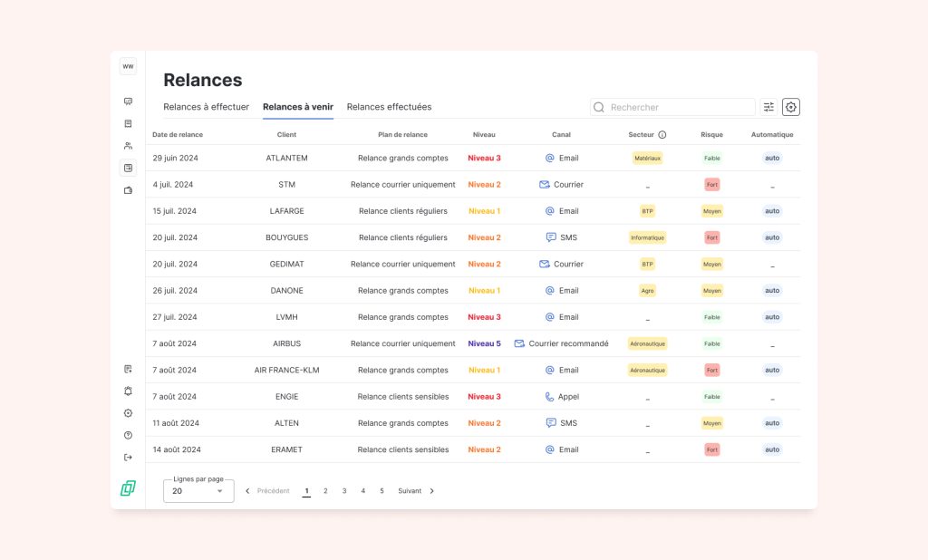Open the settings gear in left sidebar

coord(128,413)
